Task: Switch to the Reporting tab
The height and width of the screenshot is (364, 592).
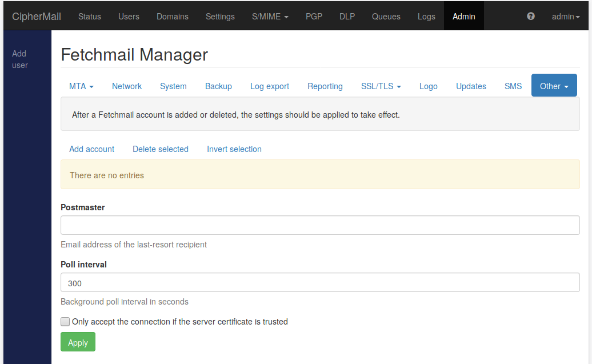Action: coord(325,86)
